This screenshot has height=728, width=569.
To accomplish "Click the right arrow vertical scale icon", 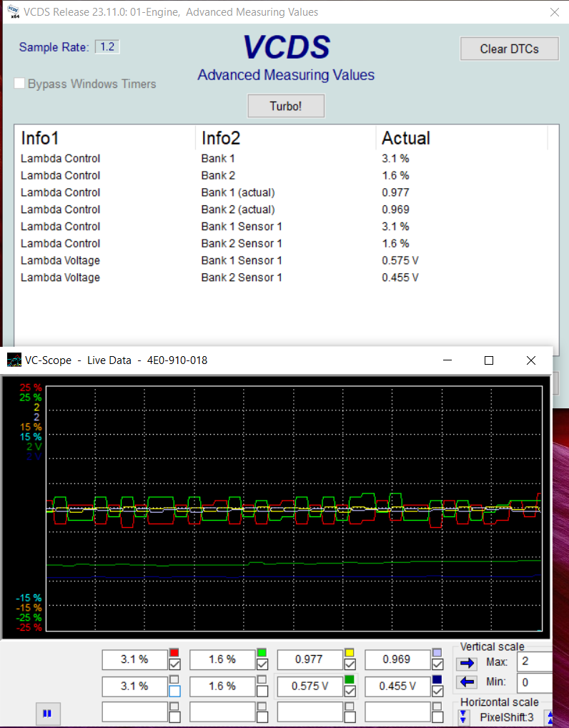I will pyautogui.click(x=467, y=663).
